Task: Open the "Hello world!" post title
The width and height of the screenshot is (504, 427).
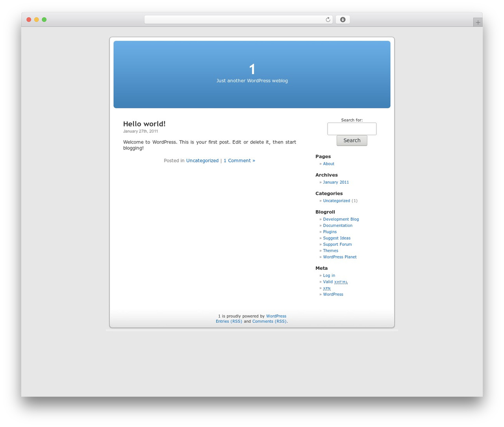Action: (144, 124)
